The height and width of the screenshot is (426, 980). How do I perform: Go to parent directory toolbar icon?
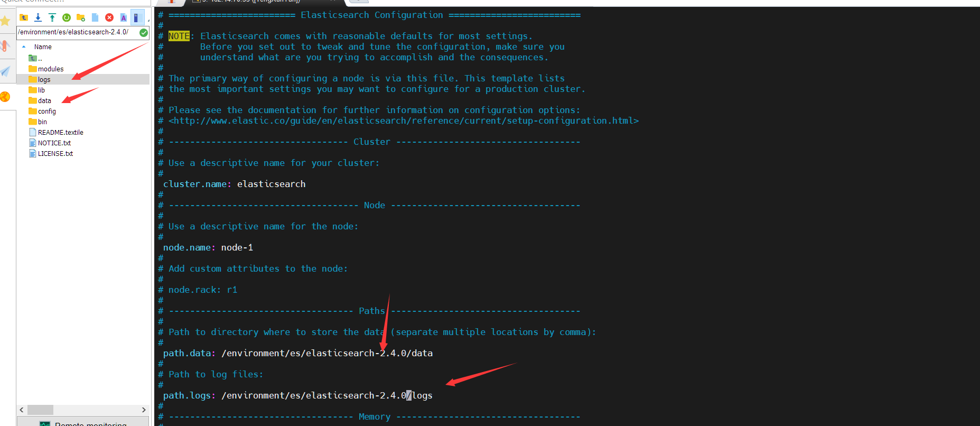coord(24,17)
